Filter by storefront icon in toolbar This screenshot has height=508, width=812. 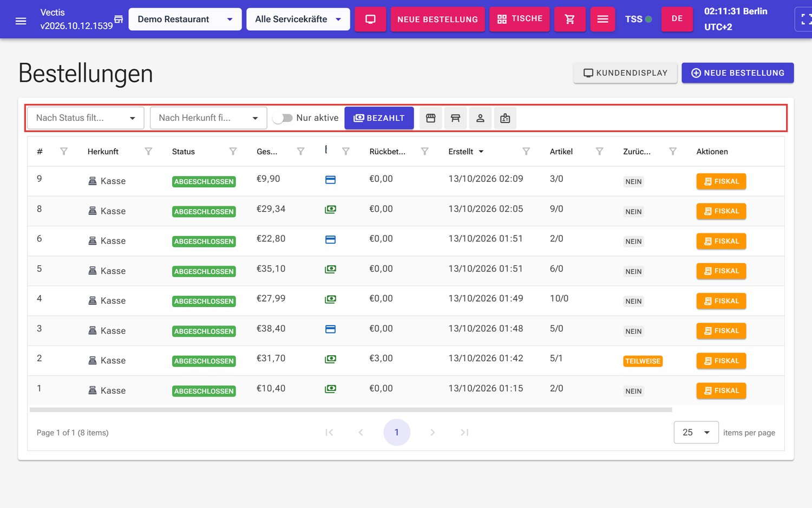[431, 118]
